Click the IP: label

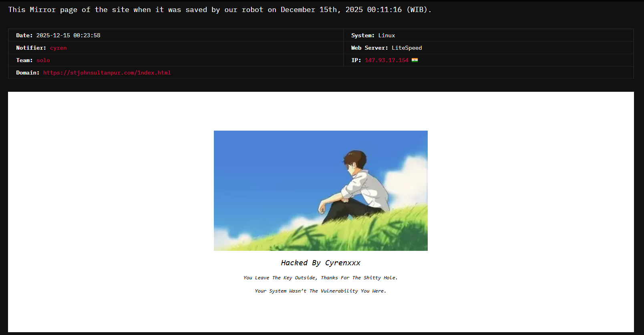pyautogui.click(x=356, y=61)
